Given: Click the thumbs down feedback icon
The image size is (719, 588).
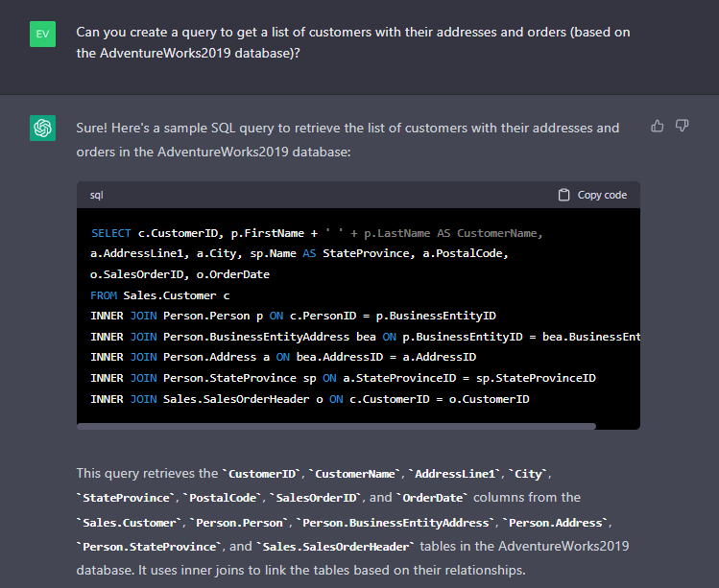Looking at the screenshot, I should click(683, 126).
